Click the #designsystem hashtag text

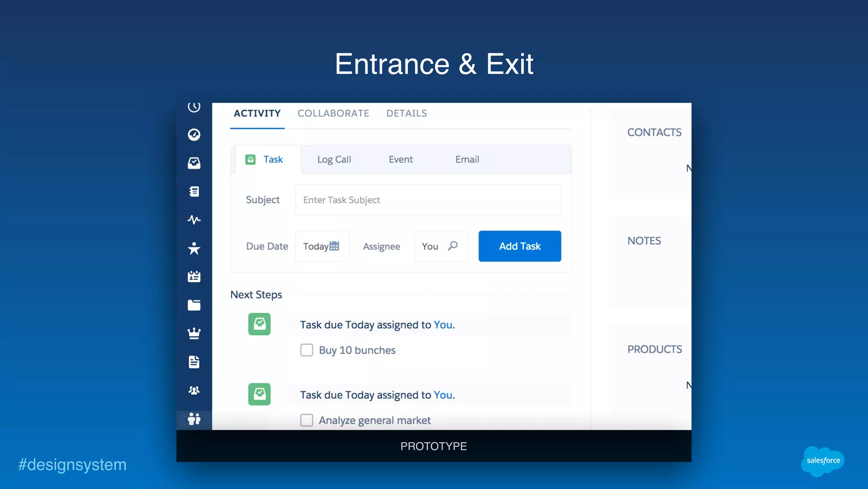click(72, 465)
